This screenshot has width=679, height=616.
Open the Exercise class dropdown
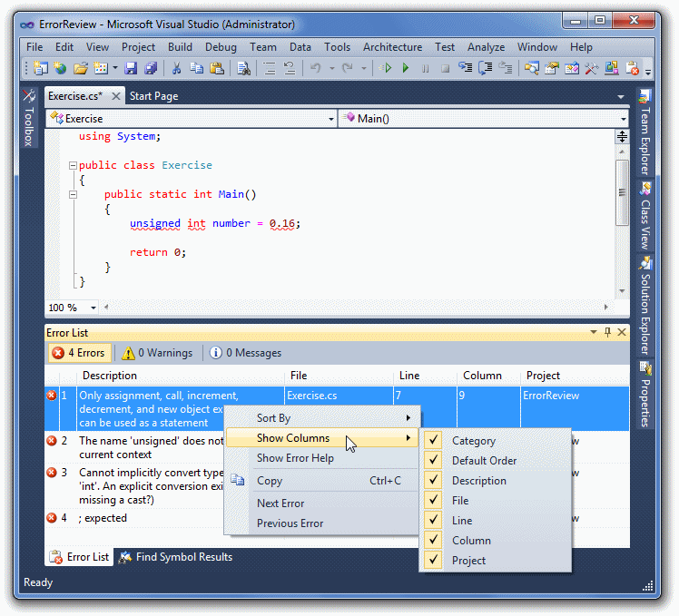pos(330,119)
